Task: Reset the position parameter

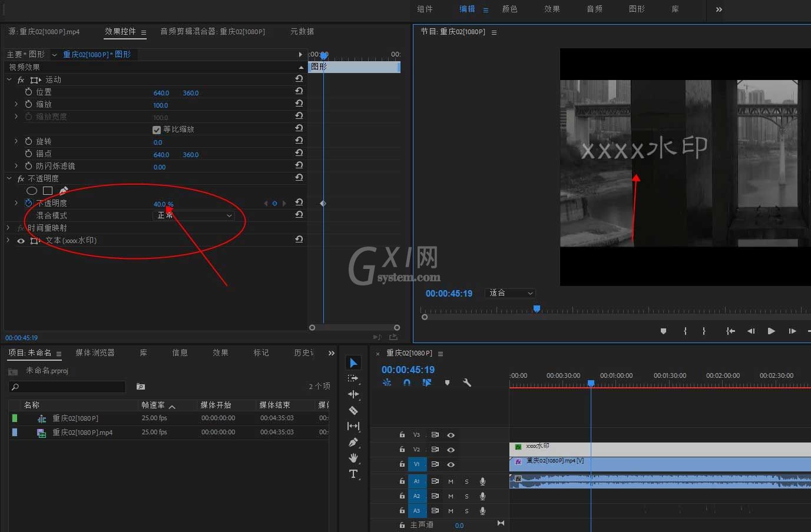Action: click(299, 91)
